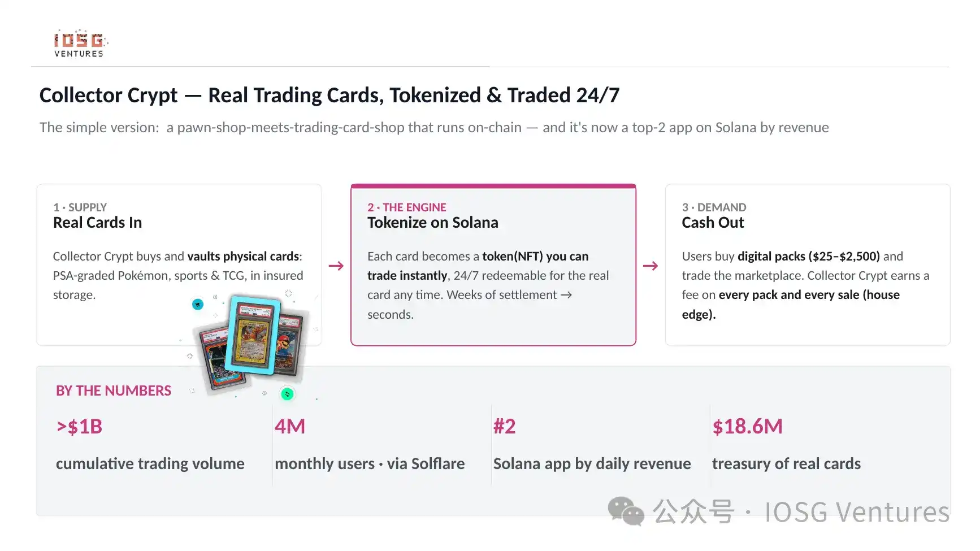Click the >$1B trading volume figure
Screen dimensions: 980x551
pyautogui.click(x=79, y=427)
